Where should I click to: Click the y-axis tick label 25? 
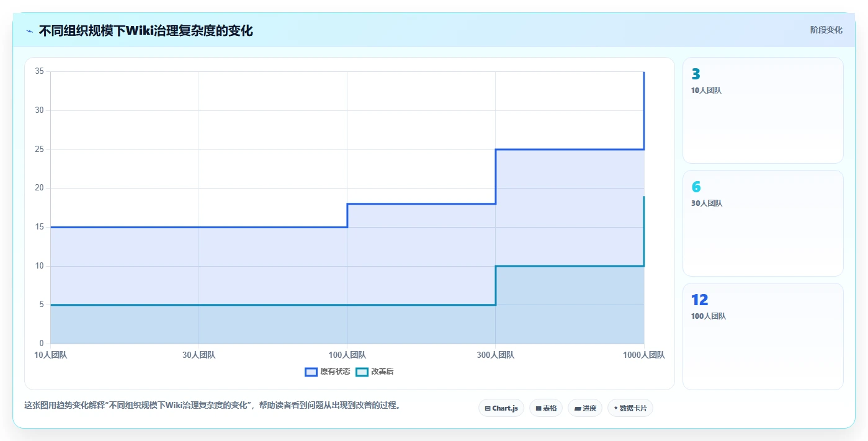39,149
